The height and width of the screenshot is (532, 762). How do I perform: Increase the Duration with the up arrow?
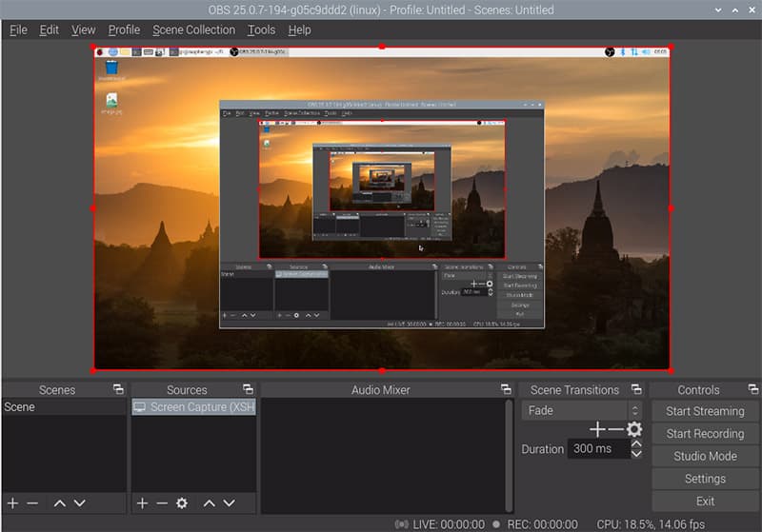coord(636,443)
